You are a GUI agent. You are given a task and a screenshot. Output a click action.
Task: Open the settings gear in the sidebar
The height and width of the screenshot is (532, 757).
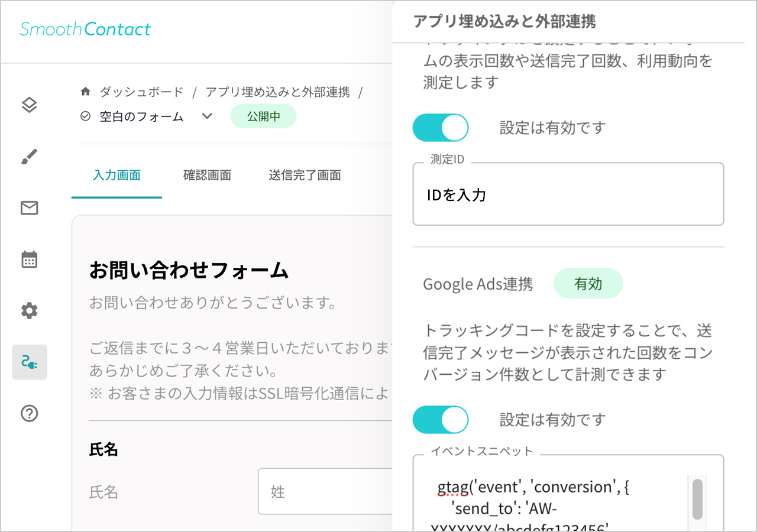click(x=30, y=310)
